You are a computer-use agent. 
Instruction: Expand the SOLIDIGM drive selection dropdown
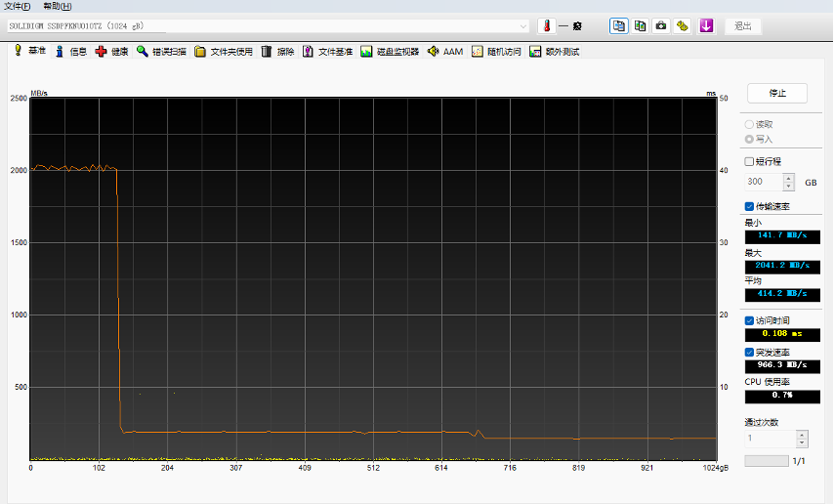[523, 26]
